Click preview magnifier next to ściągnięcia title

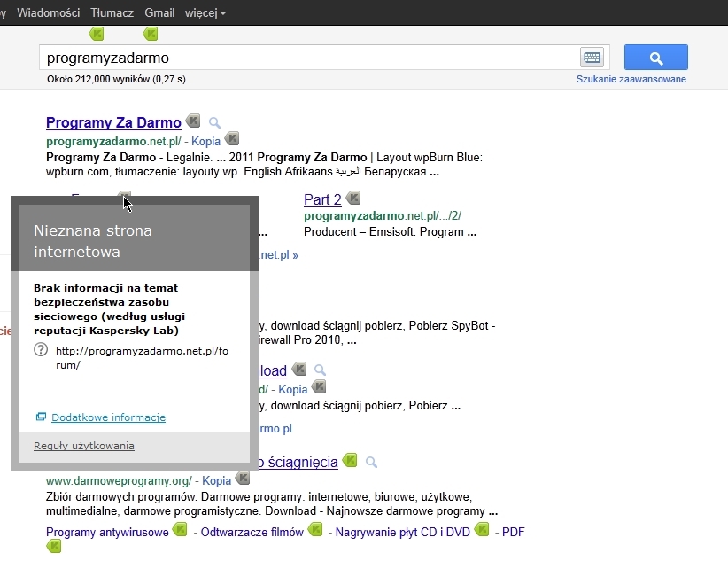pos(371,462)
